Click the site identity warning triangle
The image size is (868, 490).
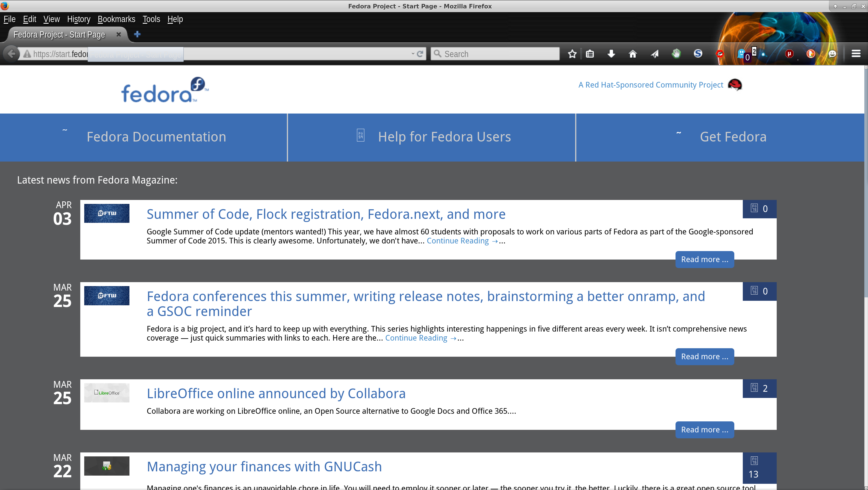point(27,54)
